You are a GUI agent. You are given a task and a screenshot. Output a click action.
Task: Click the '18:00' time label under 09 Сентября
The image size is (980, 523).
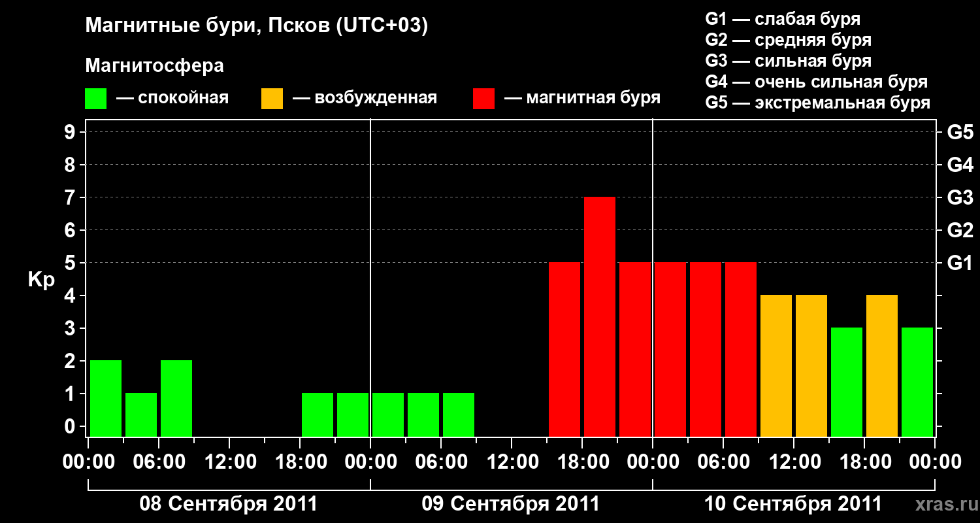click(x=583, y=462)
